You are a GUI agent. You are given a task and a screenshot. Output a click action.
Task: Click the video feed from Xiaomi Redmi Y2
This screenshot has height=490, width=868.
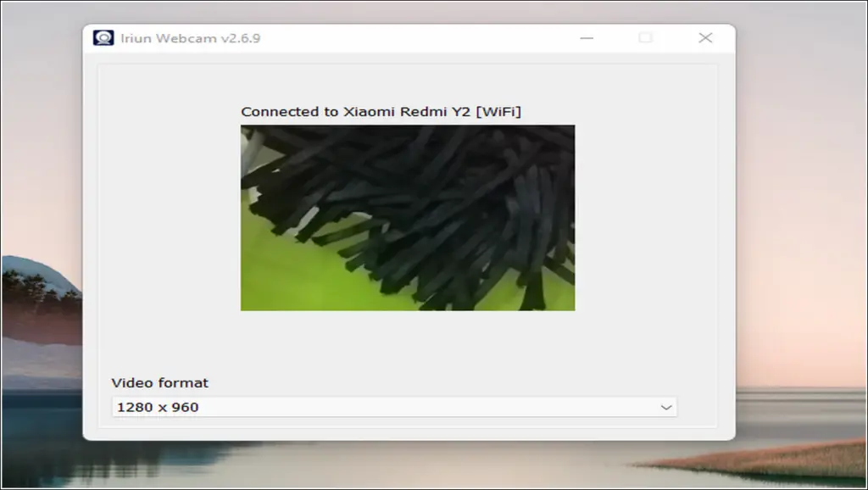[x=409, y=216]
